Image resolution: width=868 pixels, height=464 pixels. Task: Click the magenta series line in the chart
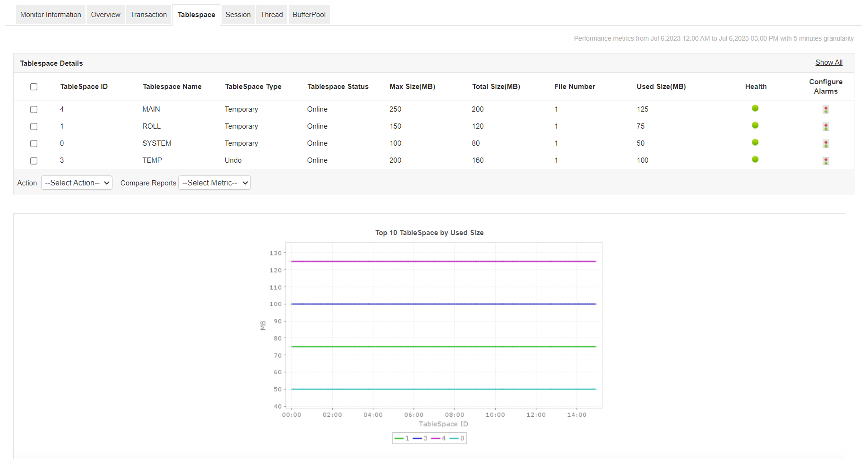pos(443,261)
